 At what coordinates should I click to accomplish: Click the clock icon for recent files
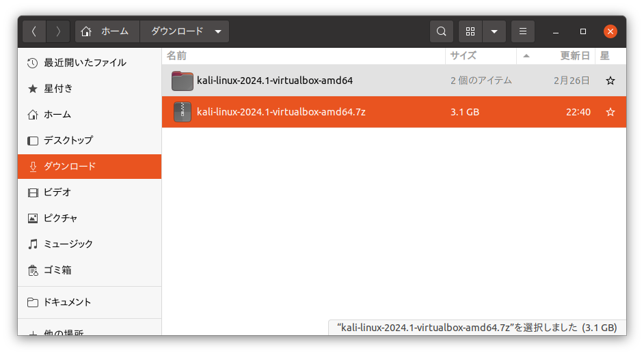[32, 63]
